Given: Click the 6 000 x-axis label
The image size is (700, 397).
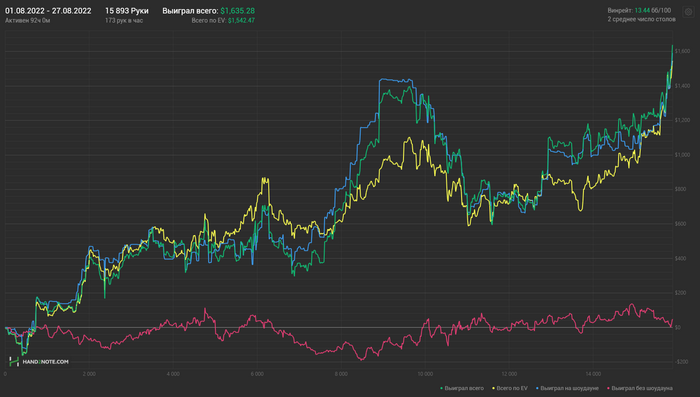Looking at the screenshot, I should pyautogui.click(x=257, y=374).
